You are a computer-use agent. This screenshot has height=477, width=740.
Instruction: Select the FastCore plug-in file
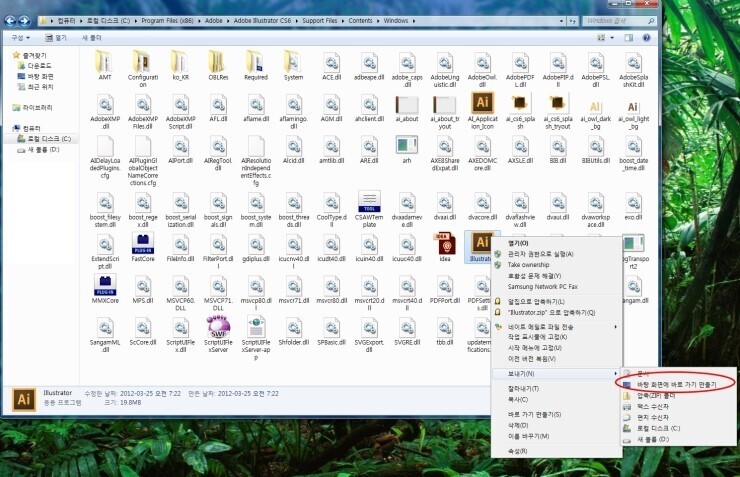point(142,245)
